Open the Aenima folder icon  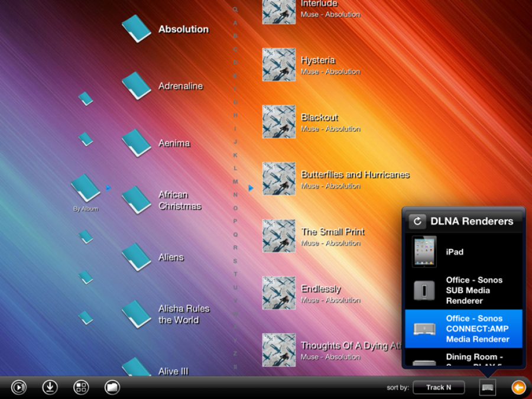137,143
